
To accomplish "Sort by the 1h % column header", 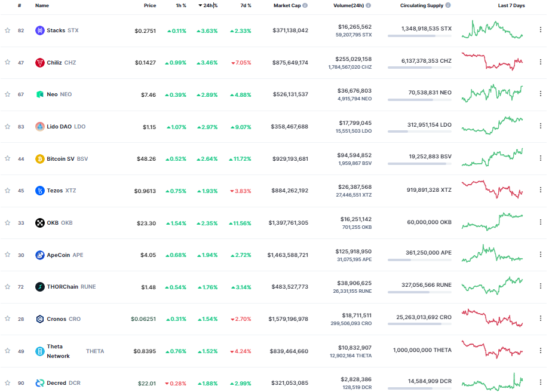I will click(x=181, y=5).
